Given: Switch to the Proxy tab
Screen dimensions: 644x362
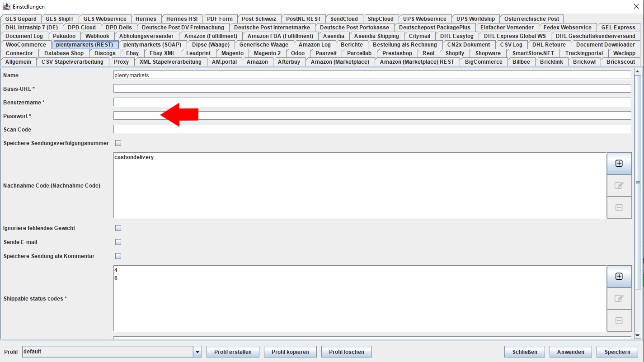Looking at the screenshot, I should pyautogui.click(x=121, y=62).
